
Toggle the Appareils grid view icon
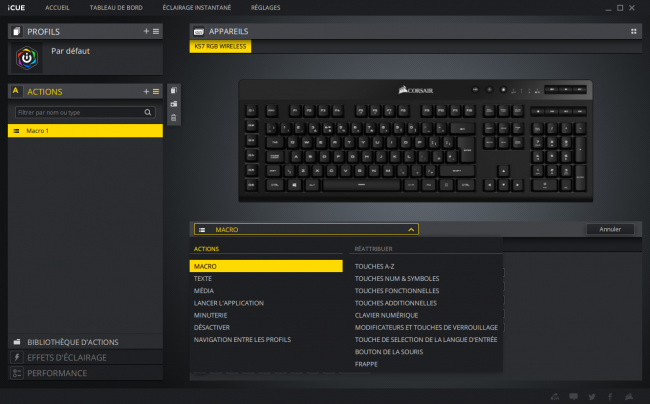[x=633, y=31]
